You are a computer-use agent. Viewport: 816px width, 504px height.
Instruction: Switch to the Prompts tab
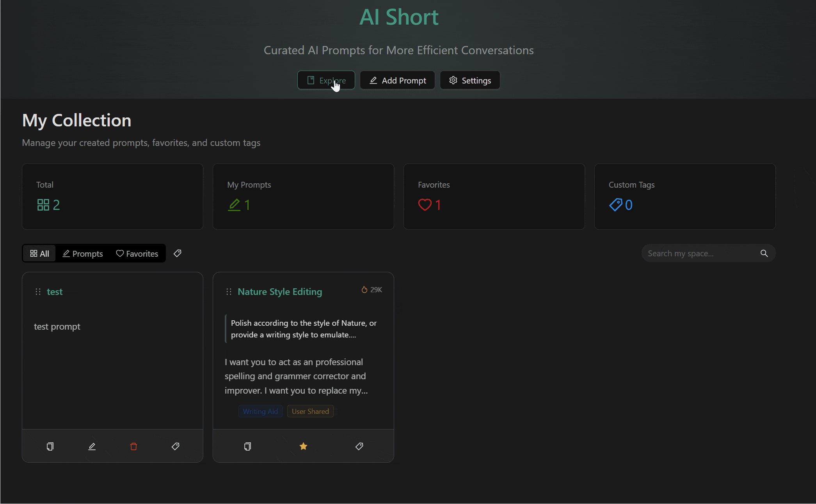coord(83,254)
